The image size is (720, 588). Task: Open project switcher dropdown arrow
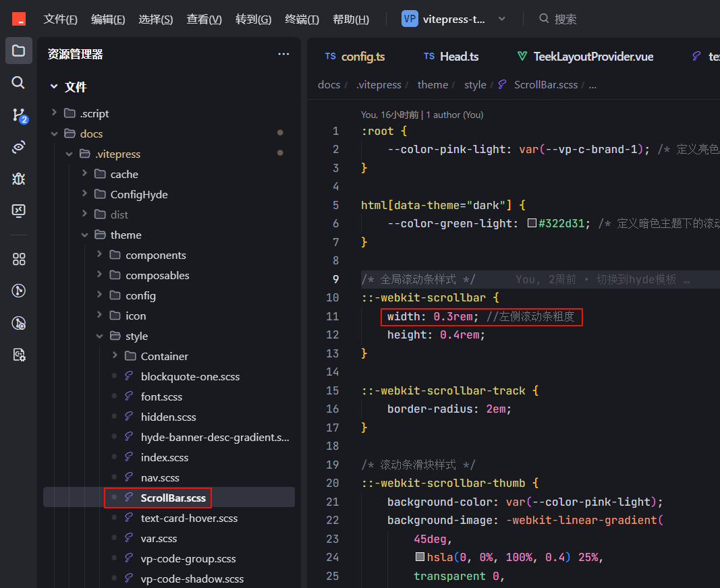click(502, 19)
